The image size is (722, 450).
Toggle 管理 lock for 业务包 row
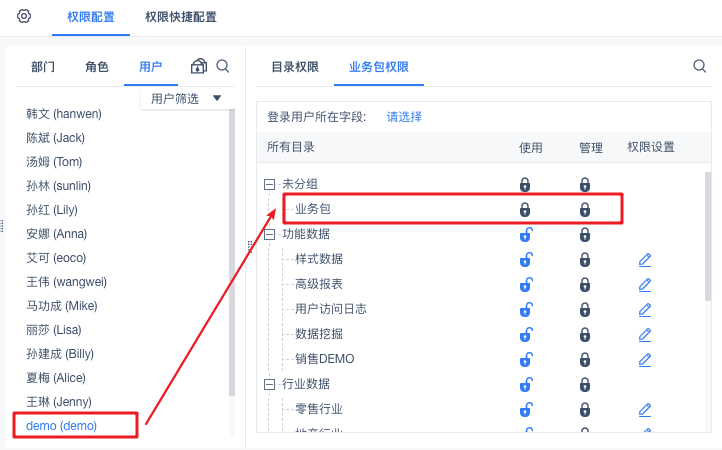[x=585, y=209]
